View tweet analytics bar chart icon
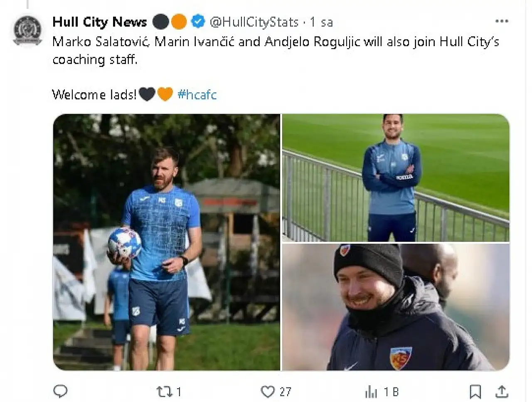Image resolution: width=532 pixels, height=402 pixels. click(371, 392)
